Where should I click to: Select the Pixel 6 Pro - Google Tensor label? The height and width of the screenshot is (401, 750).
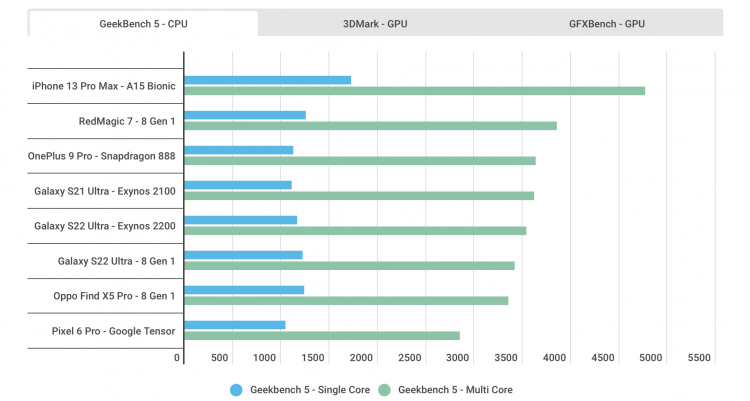tap(113, 331)
